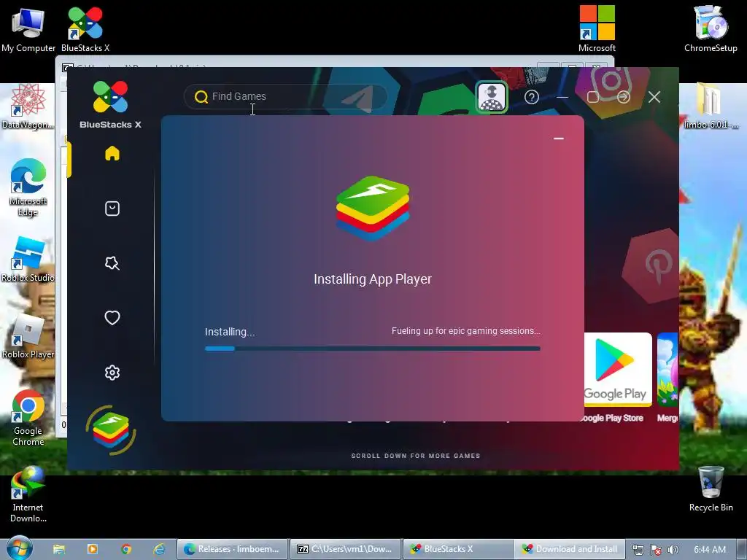The width and height of the screenshot is (747, 560).
Task: Open Roblox Studio desktop shortcut
Action: 28,260
